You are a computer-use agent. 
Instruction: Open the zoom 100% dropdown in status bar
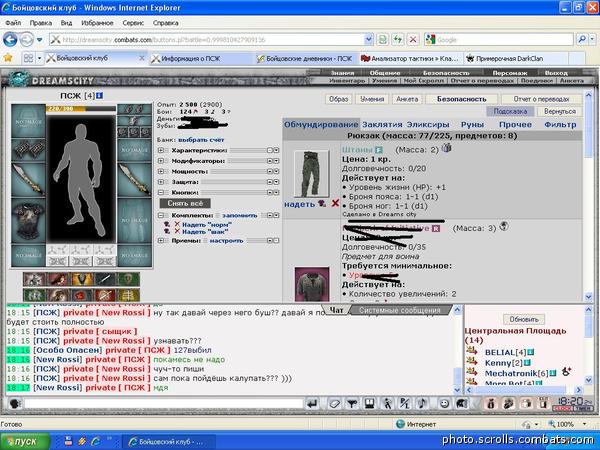point(584,424)
